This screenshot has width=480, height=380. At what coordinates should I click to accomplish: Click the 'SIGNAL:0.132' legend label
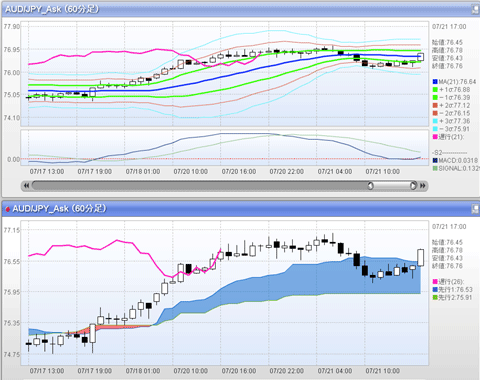point(459,169)
